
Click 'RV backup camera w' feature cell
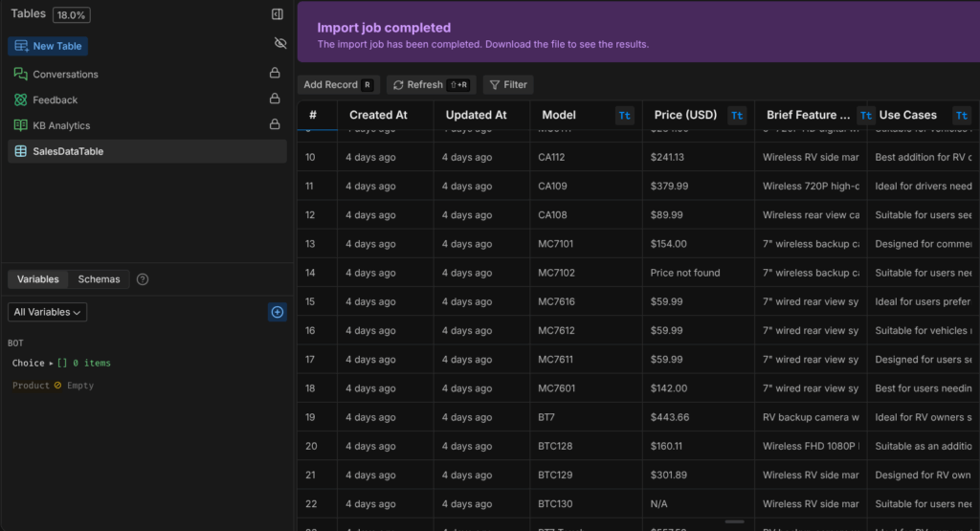811,417
